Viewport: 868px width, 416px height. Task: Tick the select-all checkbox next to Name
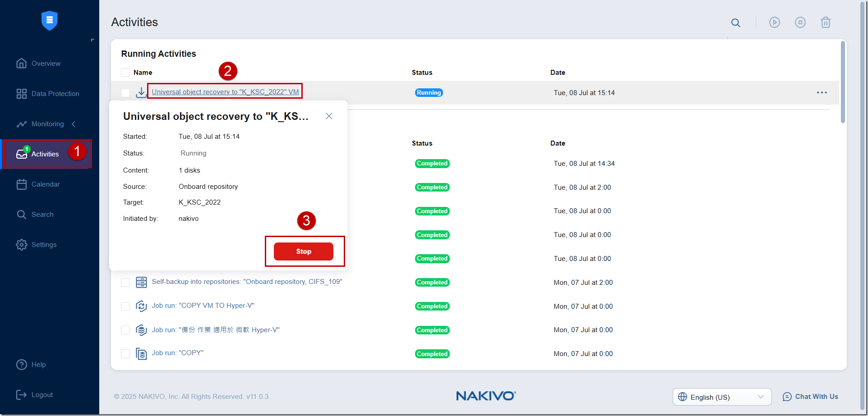(125, 72)
